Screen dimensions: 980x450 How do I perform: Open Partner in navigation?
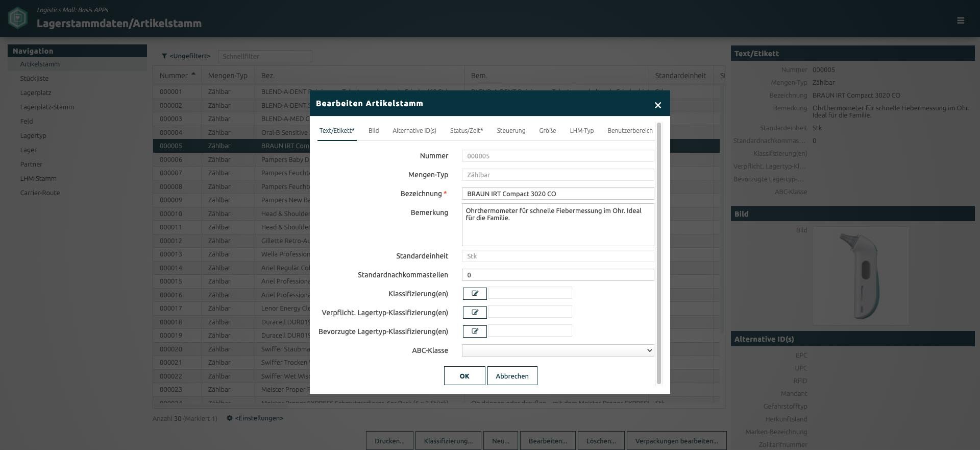tap(31, 164)
